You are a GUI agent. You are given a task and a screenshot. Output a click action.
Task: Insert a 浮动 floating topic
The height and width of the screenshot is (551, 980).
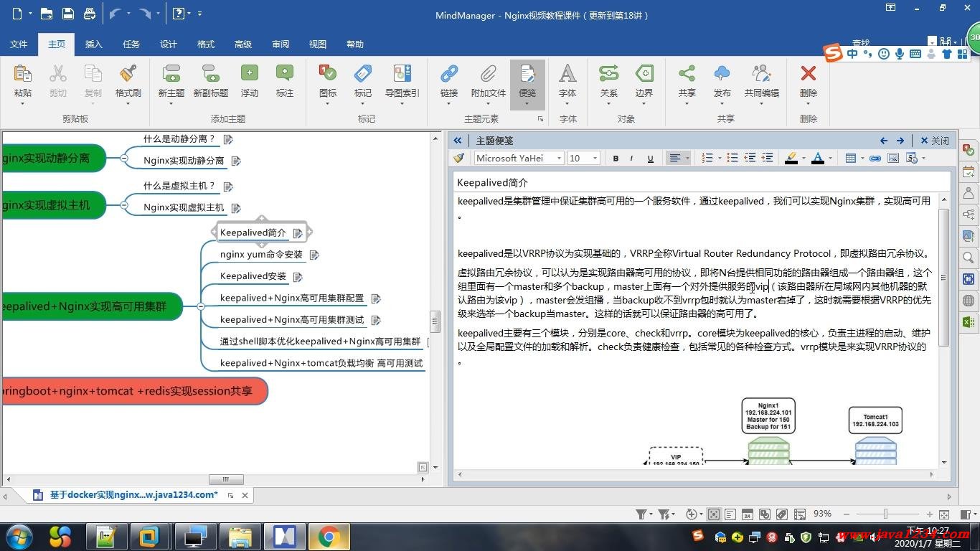250,80
